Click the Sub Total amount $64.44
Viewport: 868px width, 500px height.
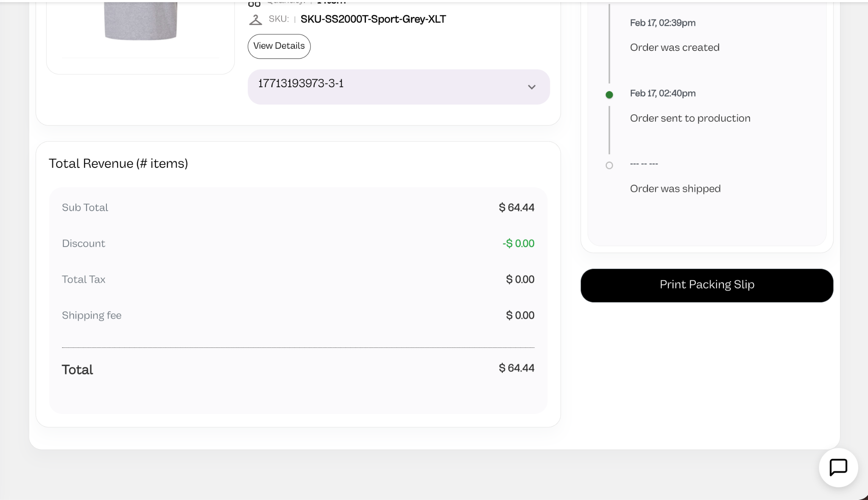click(x=516, y=208)
